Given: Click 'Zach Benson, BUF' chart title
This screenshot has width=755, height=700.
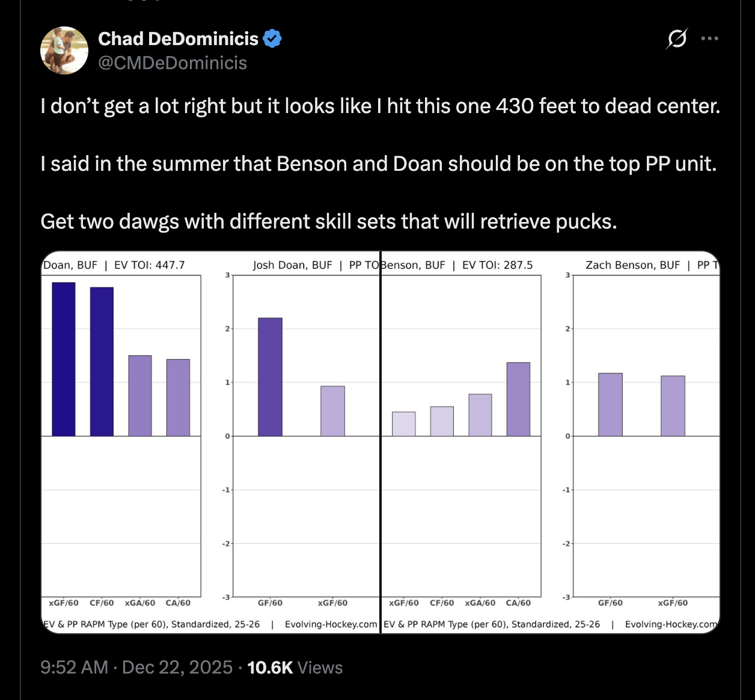Looking at the screenshot, I should click(632, 265).
